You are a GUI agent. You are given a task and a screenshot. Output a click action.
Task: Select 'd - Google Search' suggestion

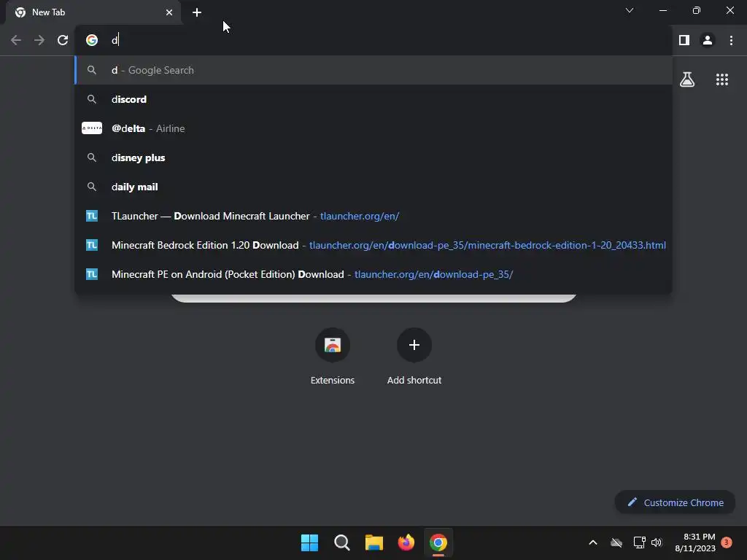point(373,70)
